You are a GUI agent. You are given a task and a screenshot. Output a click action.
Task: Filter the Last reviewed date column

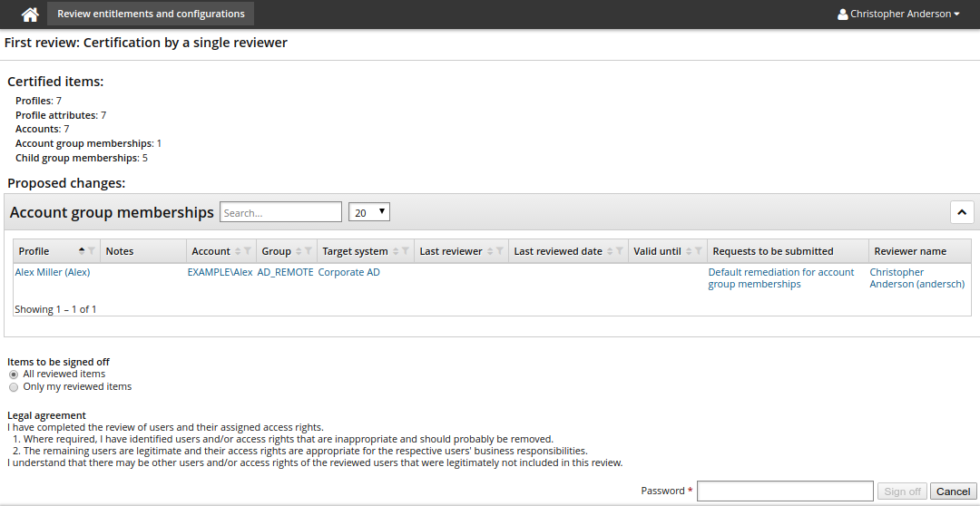(620, 251)
